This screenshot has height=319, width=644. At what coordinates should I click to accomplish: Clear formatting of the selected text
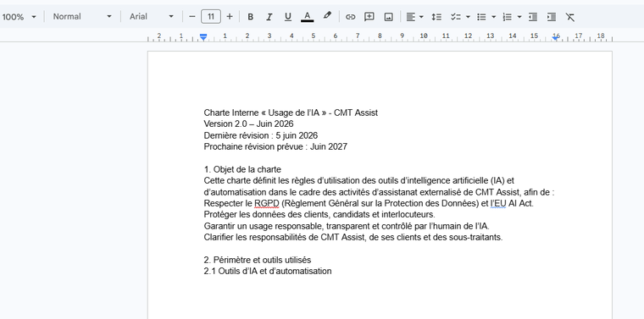570,17
